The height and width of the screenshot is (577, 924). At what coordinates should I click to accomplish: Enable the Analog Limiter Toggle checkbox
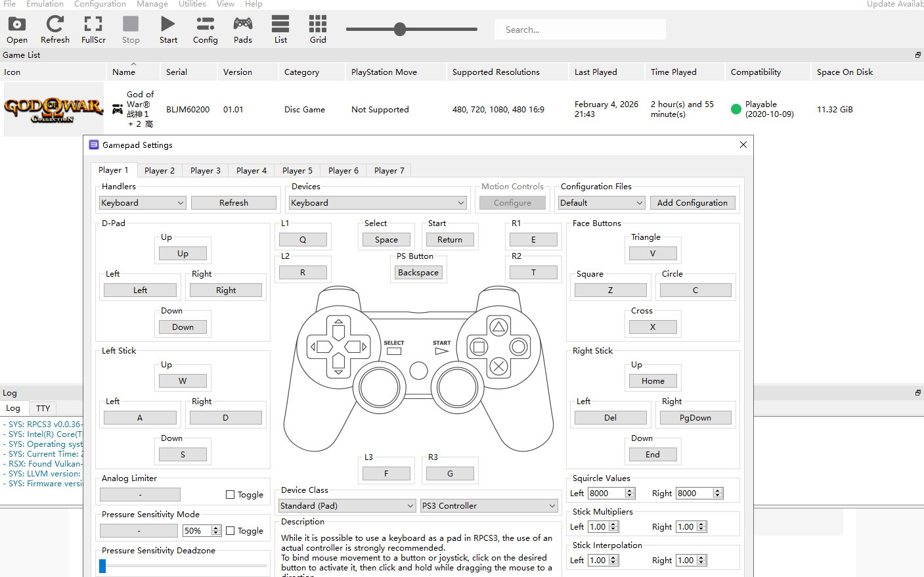click(x=231, y=495)
